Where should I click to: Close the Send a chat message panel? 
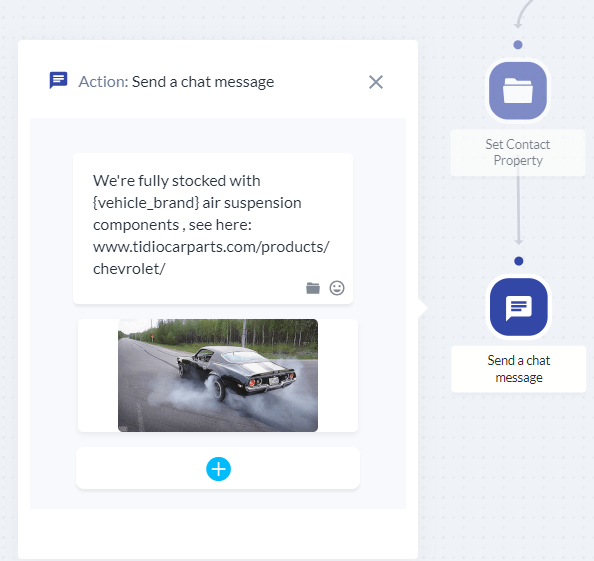click(376, 82)
